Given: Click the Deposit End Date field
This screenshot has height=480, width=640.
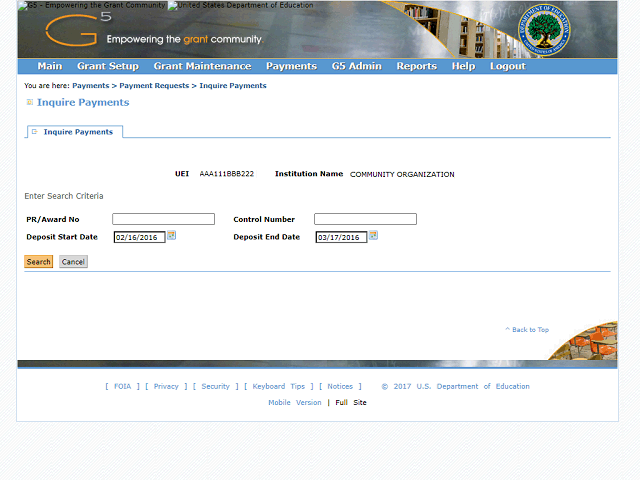Looking at the screenshot, I should (x=341, y=237).
